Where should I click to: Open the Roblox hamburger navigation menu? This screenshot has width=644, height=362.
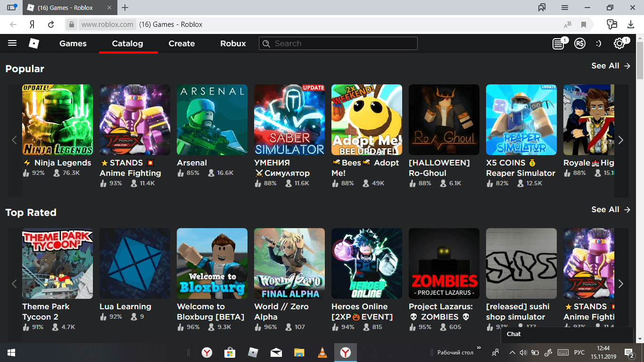coord(12,43)
